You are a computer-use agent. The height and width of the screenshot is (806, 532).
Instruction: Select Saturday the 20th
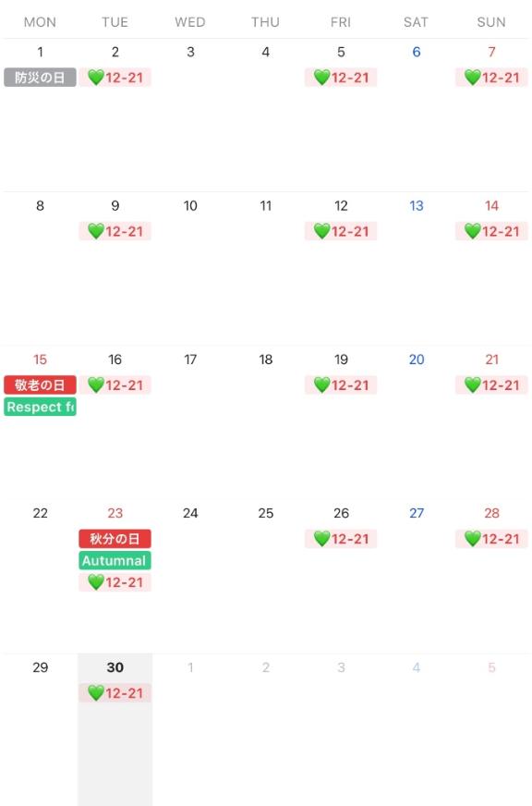click(x=417, y=360)
